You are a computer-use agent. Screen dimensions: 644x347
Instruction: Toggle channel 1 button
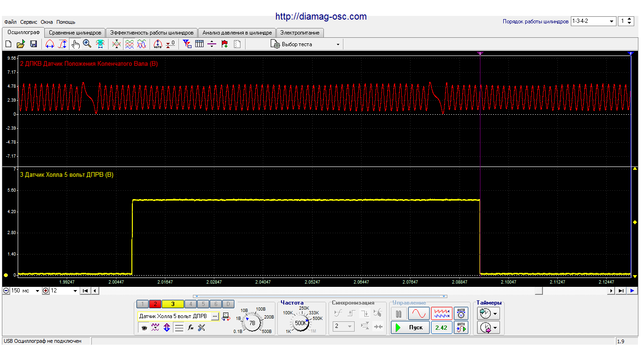(x=143, y=304)
